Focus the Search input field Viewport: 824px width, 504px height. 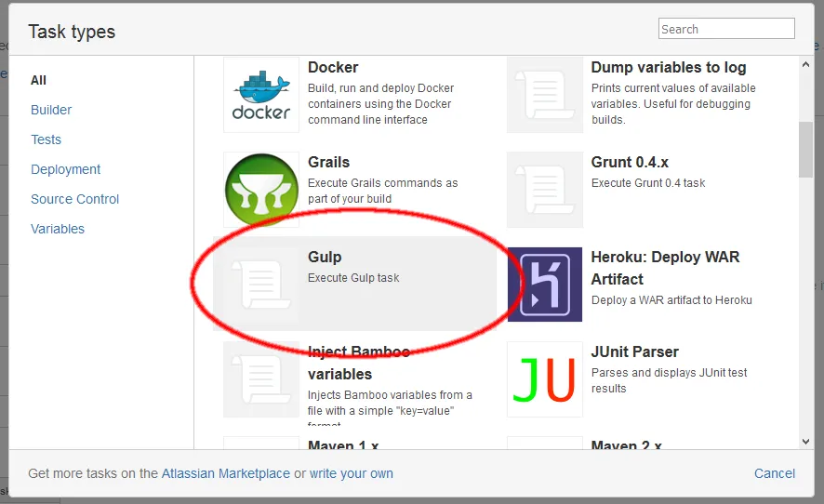[726, 29]
